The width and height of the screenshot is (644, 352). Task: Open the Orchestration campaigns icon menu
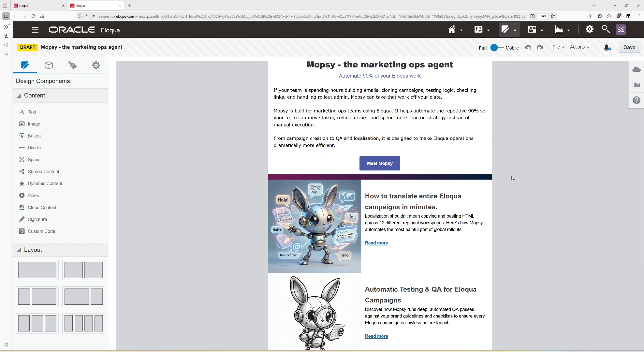click(482, 30)
